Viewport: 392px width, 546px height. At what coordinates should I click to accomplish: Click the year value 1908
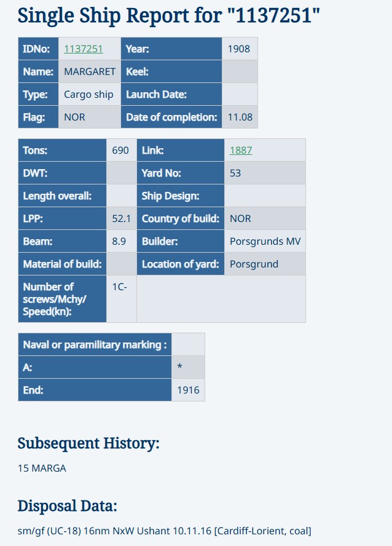tap(240, 49)
